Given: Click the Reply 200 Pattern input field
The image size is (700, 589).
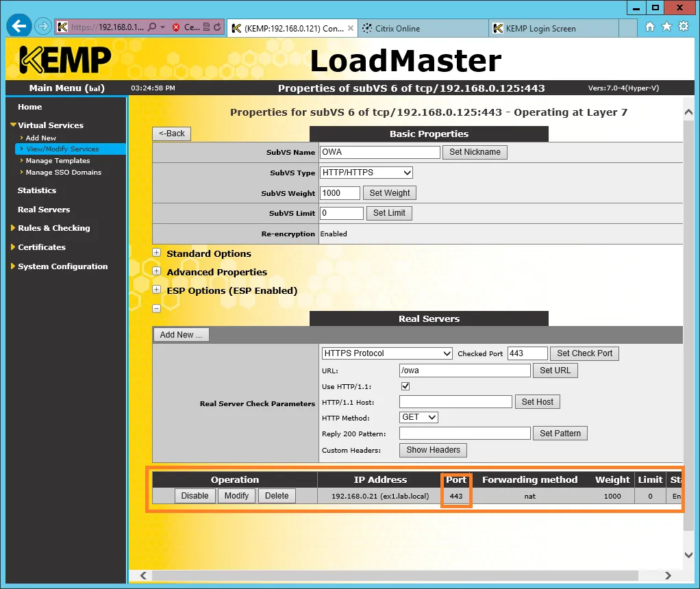Looking at the screenshot, I should pos(465,433).
